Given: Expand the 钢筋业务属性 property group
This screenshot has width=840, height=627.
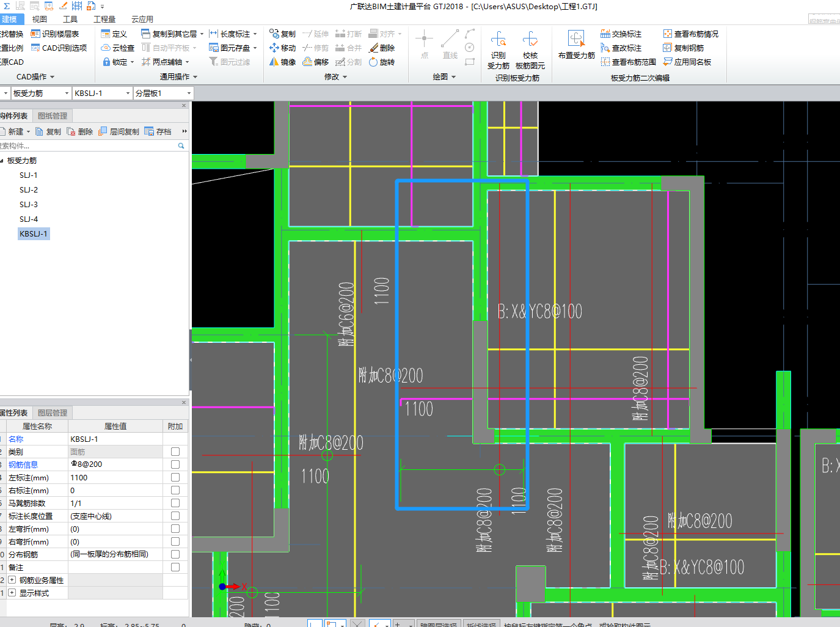Looking at the screenshot, I should pos(12,580).
